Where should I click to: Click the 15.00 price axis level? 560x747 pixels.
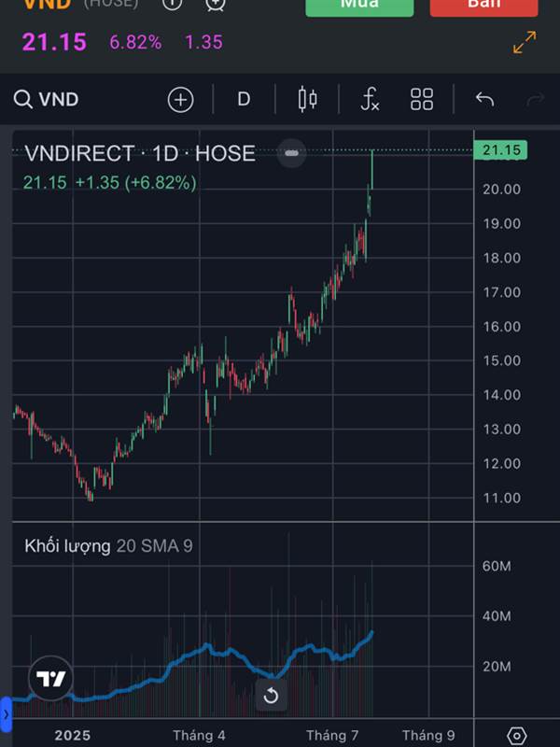(x=502, y=360)
